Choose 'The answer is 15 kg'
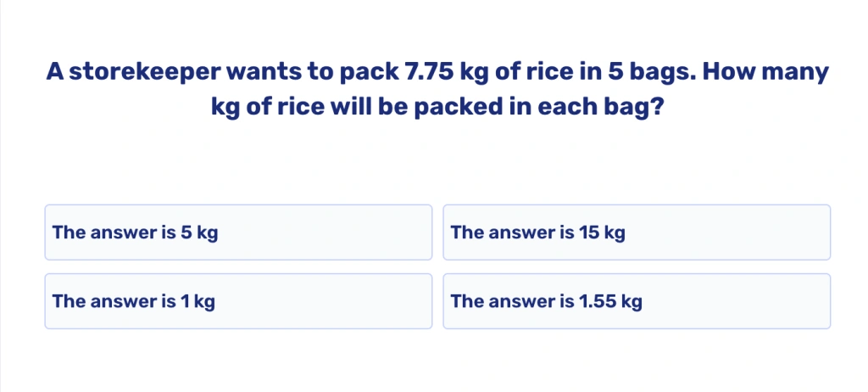The width and height of the screenshot is (868, 392). [x=636, y=232]
